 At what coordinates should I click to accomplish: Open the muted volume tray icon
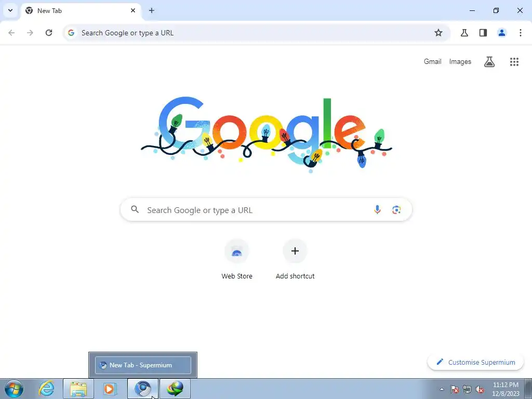pos(480,389)
